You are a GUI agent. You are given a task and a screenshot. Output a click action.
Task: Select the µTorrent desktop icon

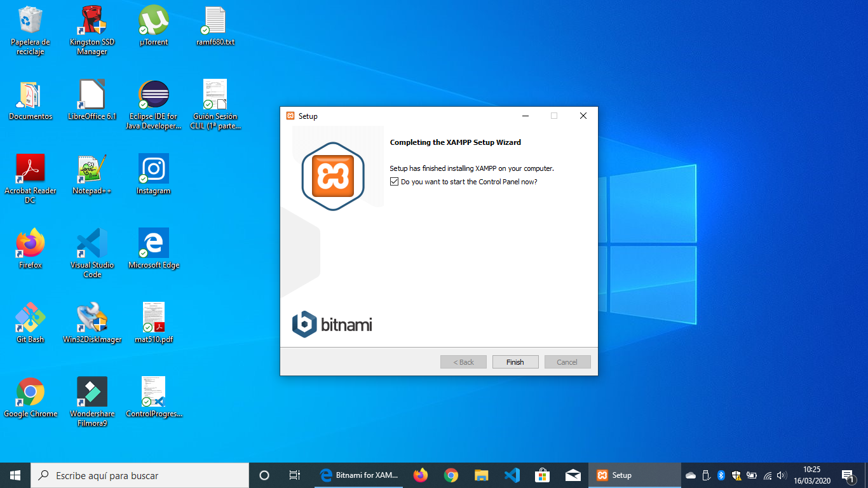click(154, 26)
